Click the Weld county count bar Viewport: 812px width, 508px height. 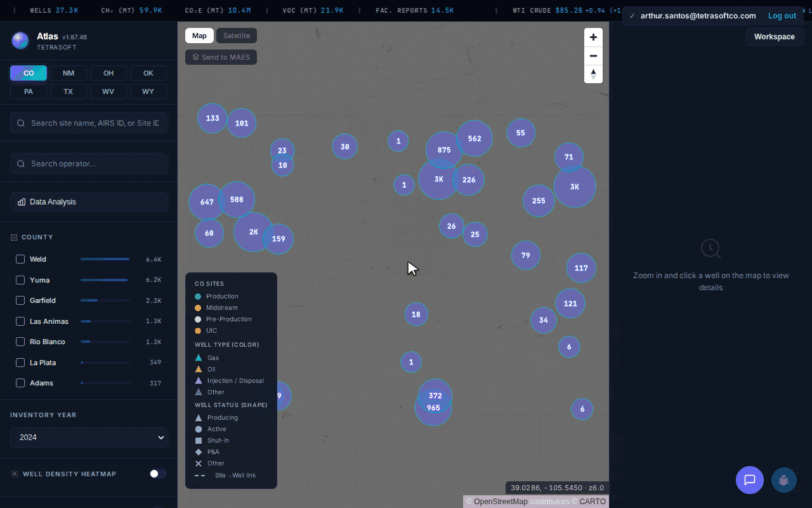point(105,259)
